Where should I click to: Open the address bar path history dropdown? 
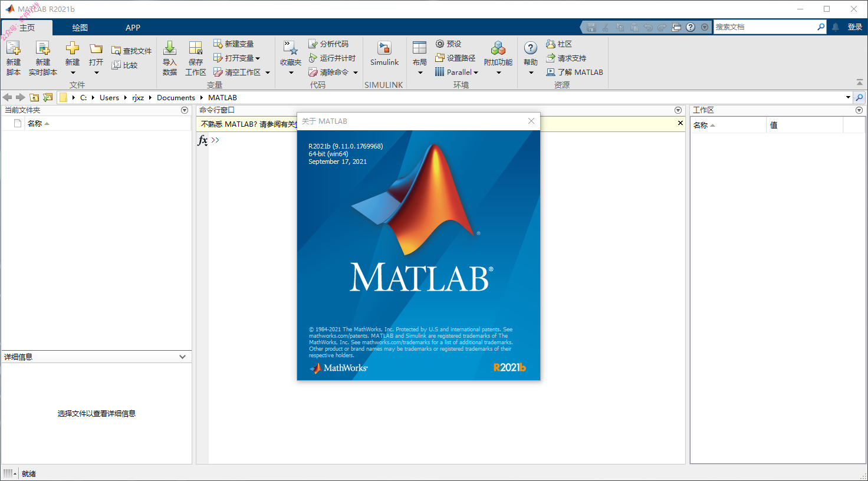click(848, 97)
